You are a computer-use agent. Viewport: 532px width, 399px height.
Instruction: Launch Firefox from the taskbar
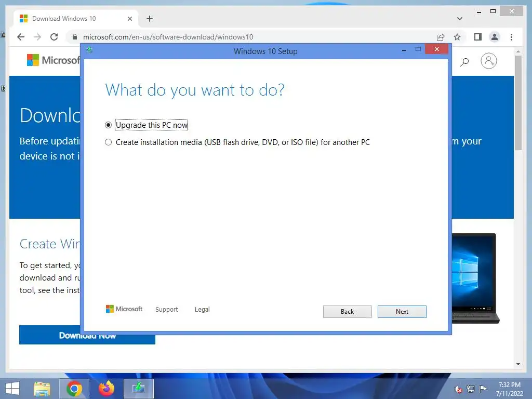107,389
